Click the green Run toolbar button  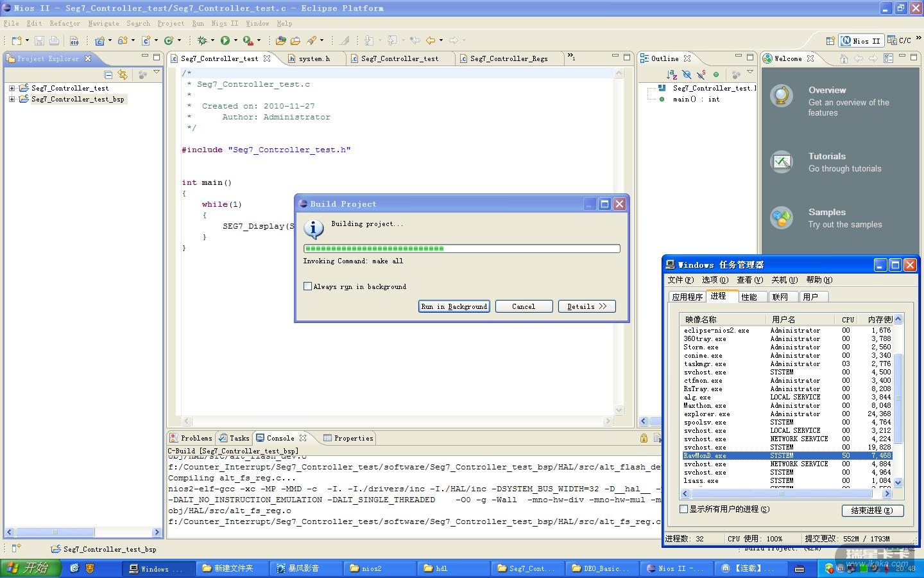click(x=225, y=40)
